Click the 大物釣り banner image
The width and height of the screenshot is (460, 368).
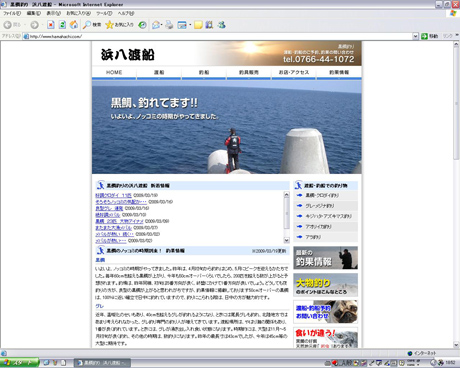pyautogui.click(x=326, y=285)
